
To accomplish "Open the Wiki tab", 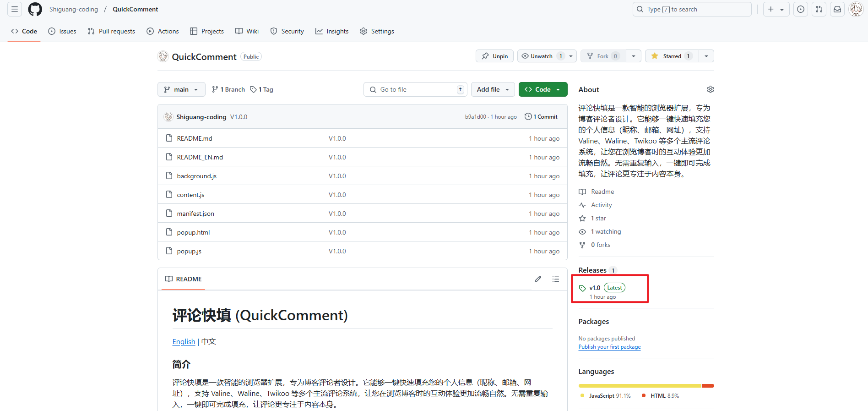I will tap(247, 31).
